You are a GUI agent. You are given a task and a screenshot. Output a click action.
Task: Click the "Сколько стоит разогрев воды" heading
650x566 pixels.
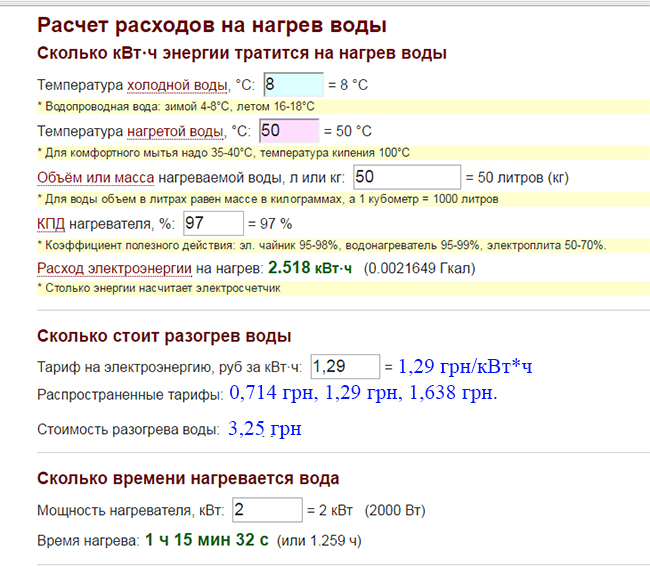click(x=164, y=335)
